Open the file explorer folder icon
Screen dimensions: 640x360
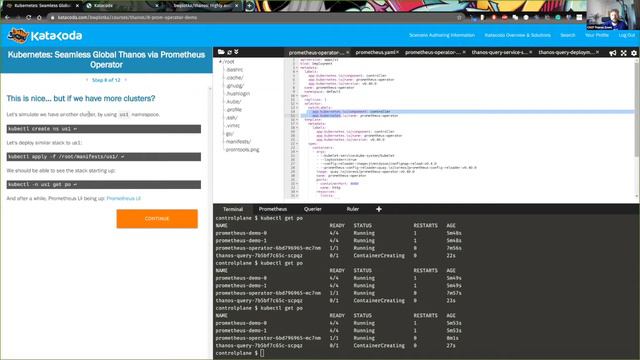point(221,52)
